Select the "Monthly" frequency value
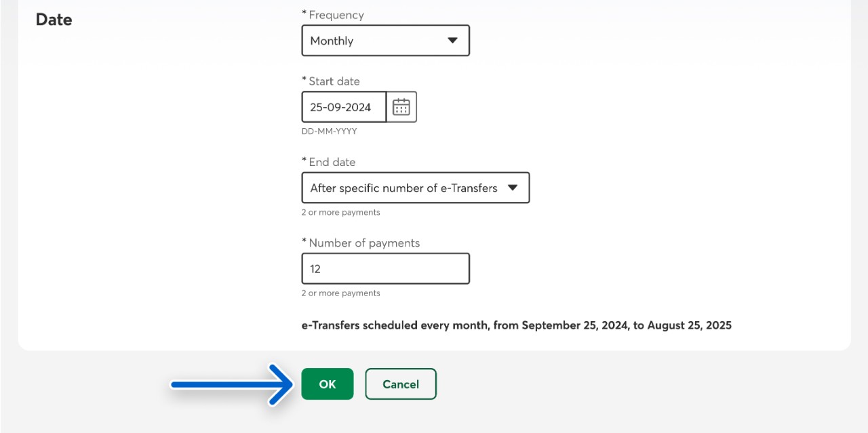The height and width of the screenshot is (433, 868). pyautogui.click(x=332, y=41)
